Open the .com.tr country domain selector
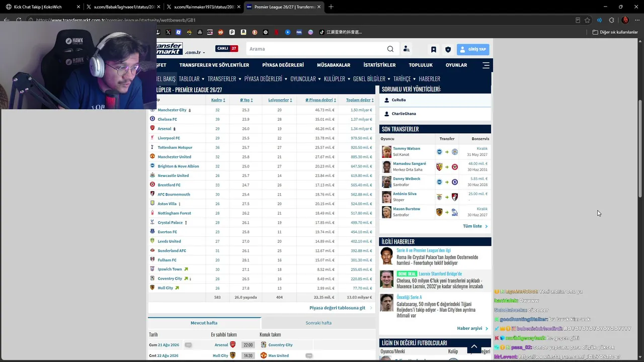Screen dimensions: 644x362 195,52
